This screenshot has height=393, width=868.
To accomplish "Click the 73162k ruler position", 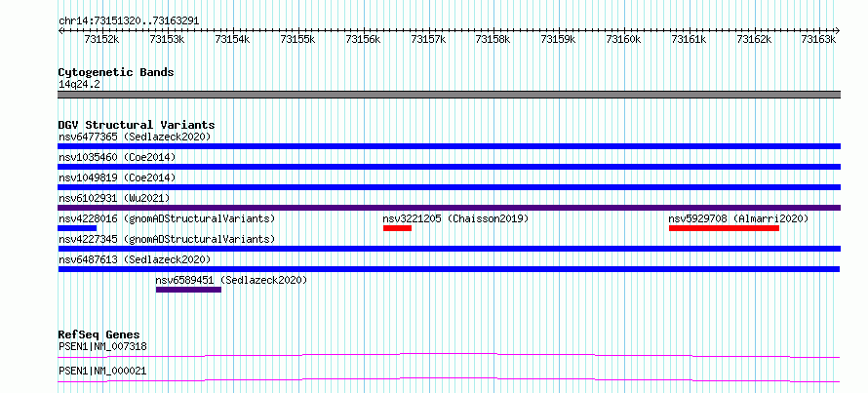I will (754, 39).
